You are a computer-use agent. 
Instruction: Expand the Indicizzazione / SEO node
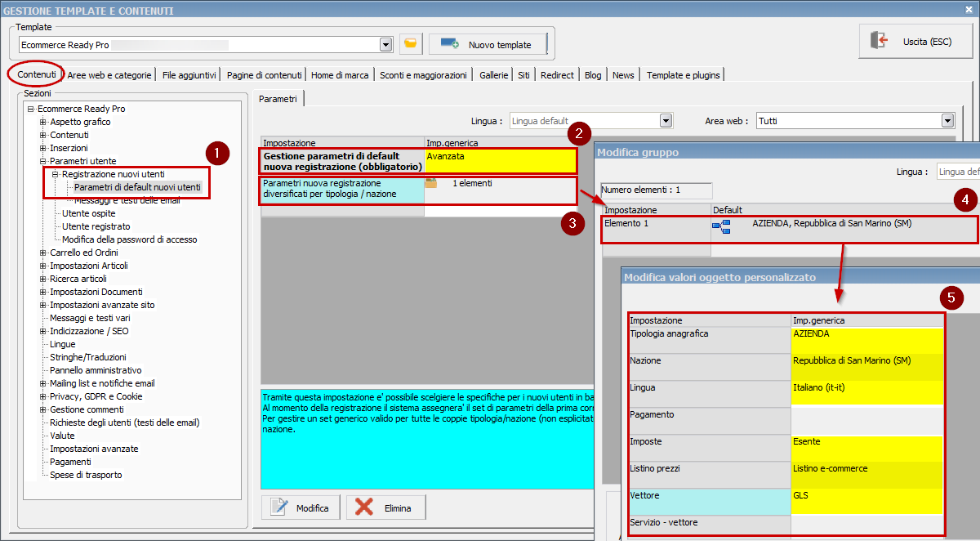click(x=43, y=331)
